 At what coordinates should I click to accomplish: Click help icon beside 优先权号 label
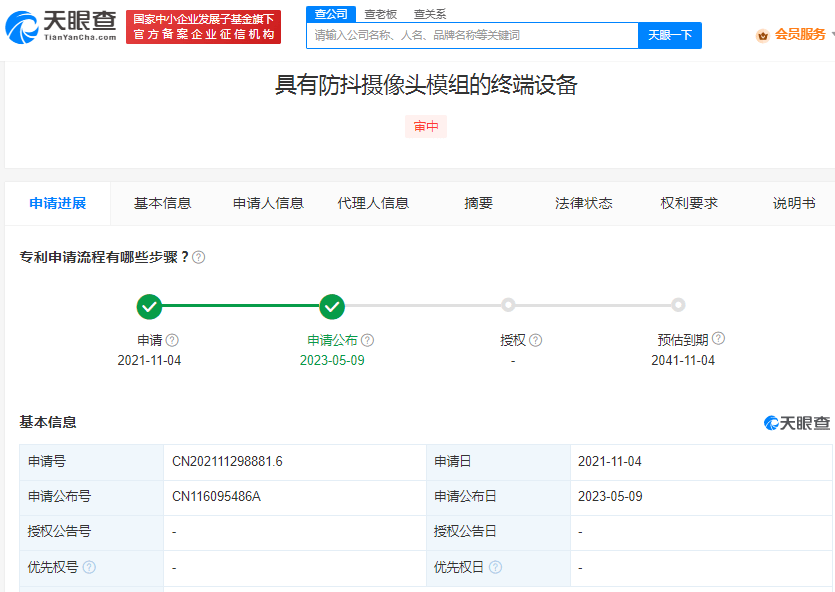click(90, 567)
